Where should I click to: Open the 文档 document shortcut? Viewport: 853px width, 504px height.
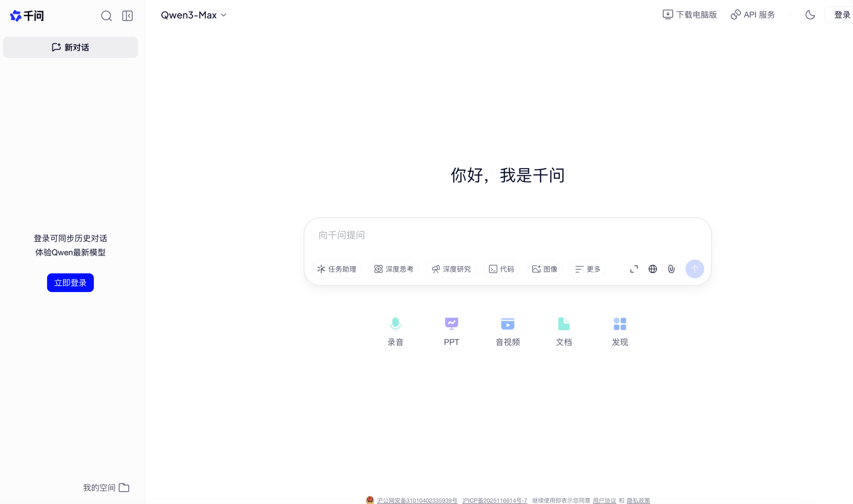(564, 331)
